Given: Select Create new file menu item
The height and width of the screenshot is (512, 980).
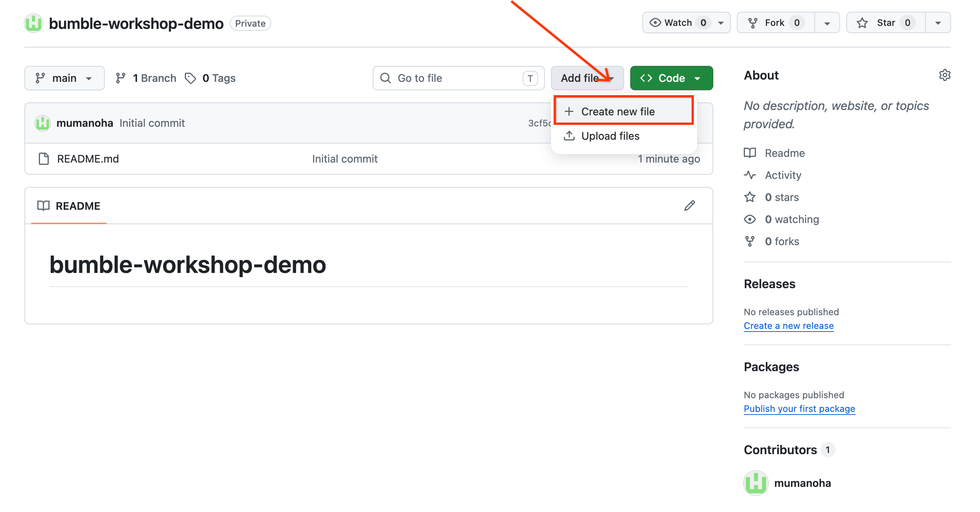Looking at the screenshot, I should (623, 112).
